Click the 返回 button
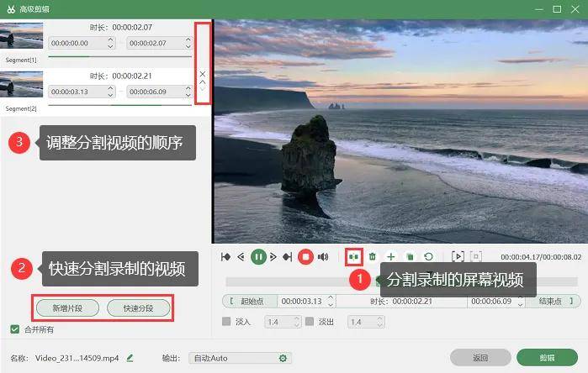588x373 pixels. (x=480, y=358)
